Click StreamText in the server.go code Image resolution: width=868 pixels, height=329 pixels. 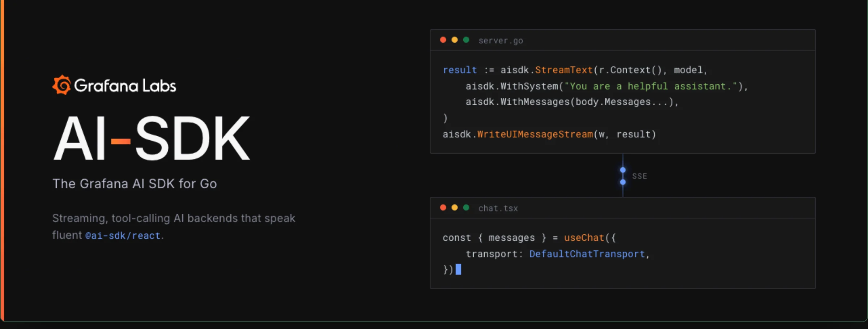click(x=564, y=70)
